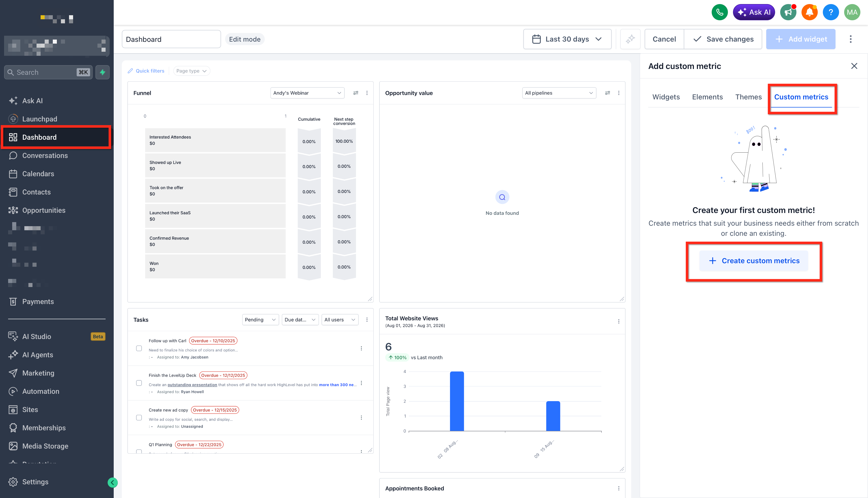
Task: Collapse the sidebar with the green arrow
Action: 113,482
